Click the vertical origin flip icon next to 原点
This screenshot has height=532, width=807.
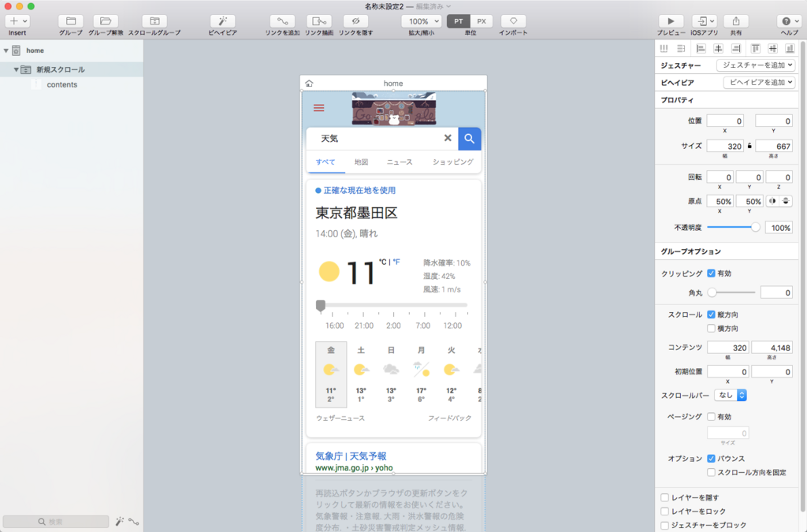coord(786,201)
